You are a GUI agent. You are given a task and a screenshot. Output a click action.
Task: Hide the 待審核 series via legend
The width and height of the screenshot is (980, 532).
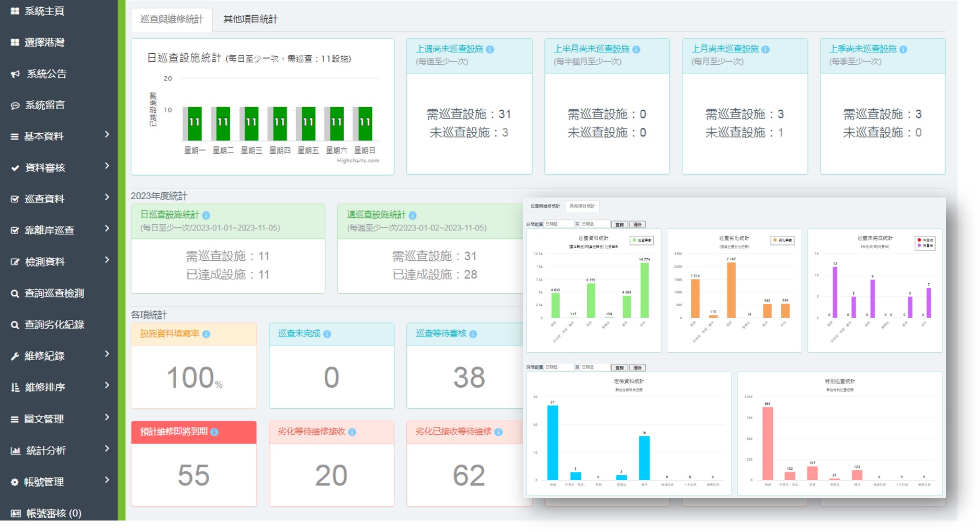[925, 246]
